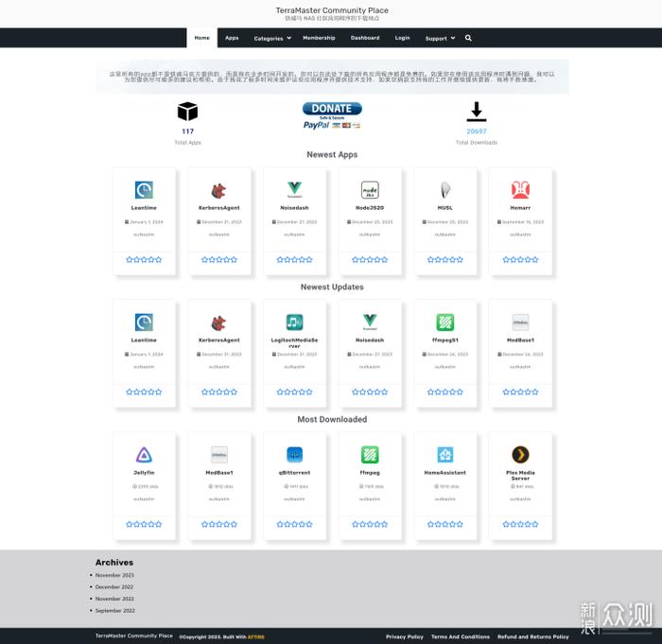Click the Login menu item

click(402, 38)
